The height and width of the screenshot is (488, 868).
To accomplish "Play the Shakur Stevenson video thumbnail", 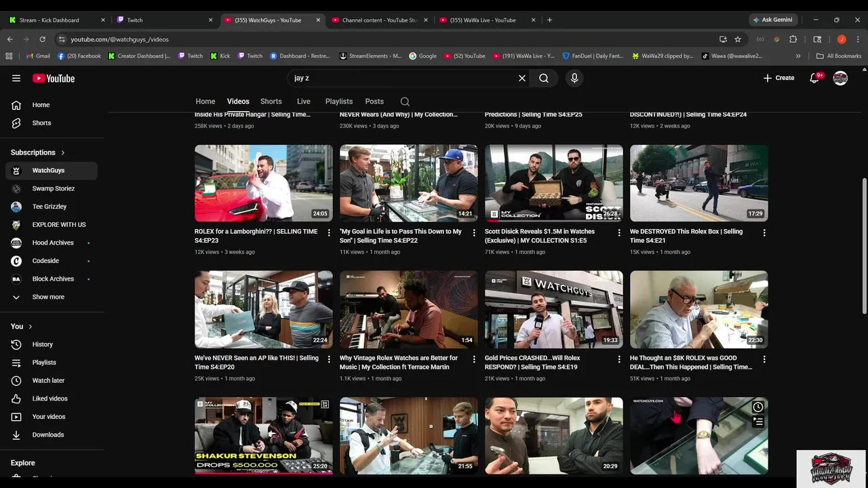I will click(x=264, y=436).
